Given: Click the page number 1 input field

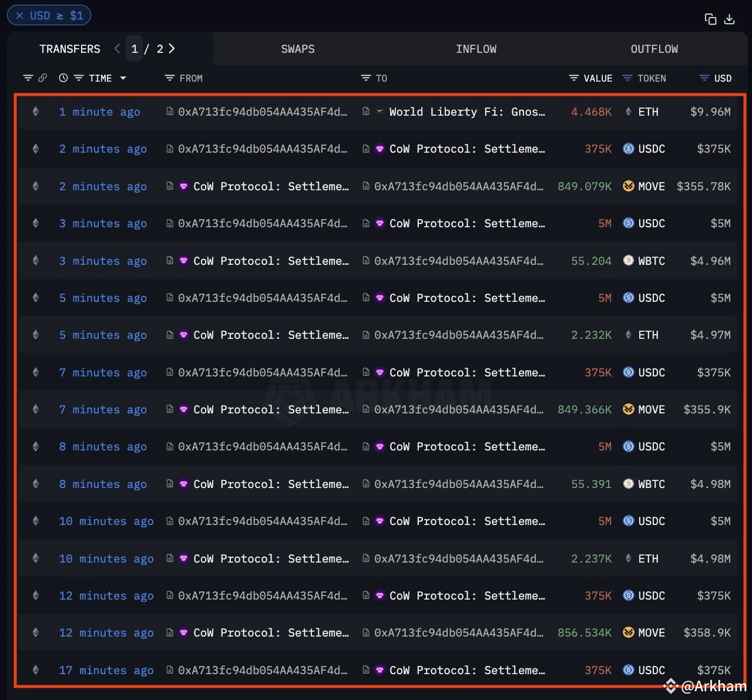Looking at the screenshot, I should (135, 49).
